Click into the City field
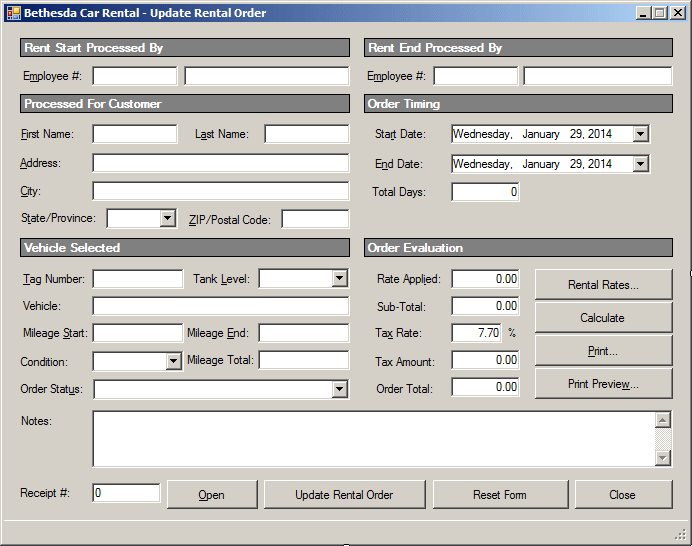Screen dimensions: 692x546 (x=221, y=191)
